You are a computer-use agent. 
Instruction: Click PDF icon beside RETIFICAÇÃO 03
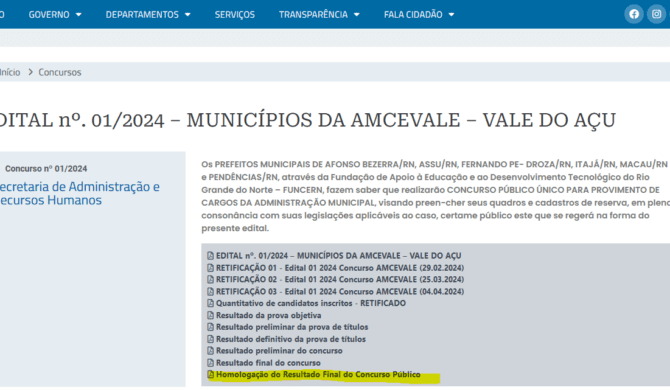point(210,291)
